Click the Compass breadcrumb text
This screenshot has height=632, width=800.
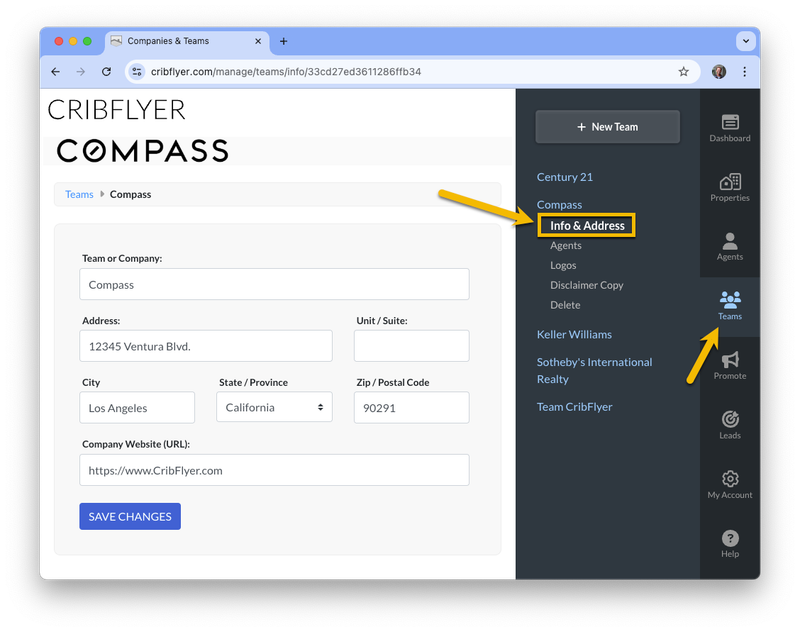coord(131,194)
